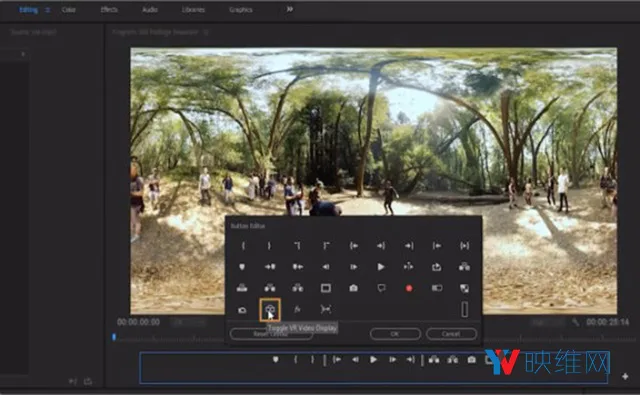Click the blue playhead on time ruler
Image resolution: width=640 pixels, height=395 pixels.
coord(114,337)
